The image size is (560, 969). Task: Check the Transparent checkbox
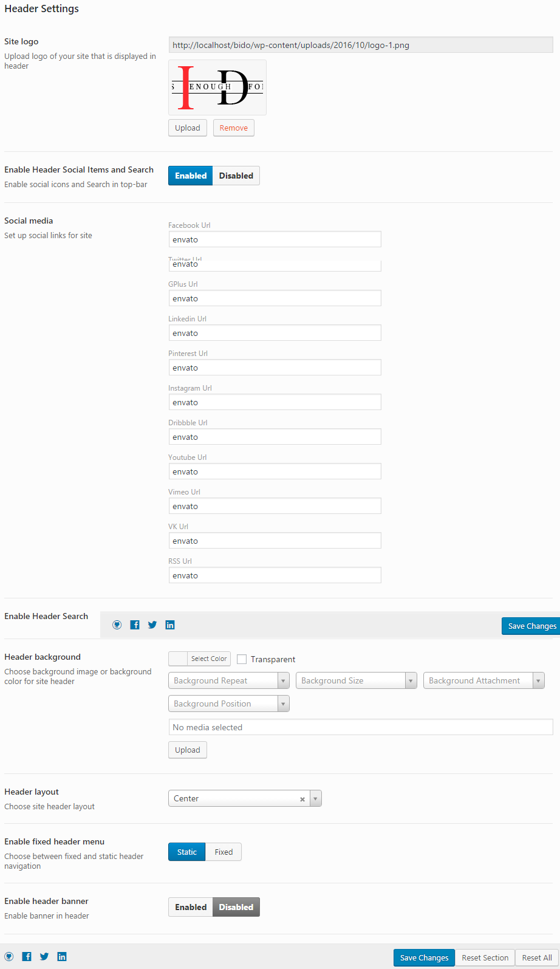click(242, 659)
